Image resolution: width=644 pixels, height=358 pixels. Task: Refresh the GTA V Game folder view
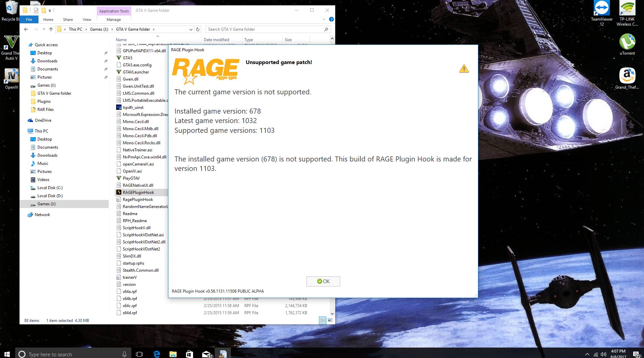tap(198, 29)
